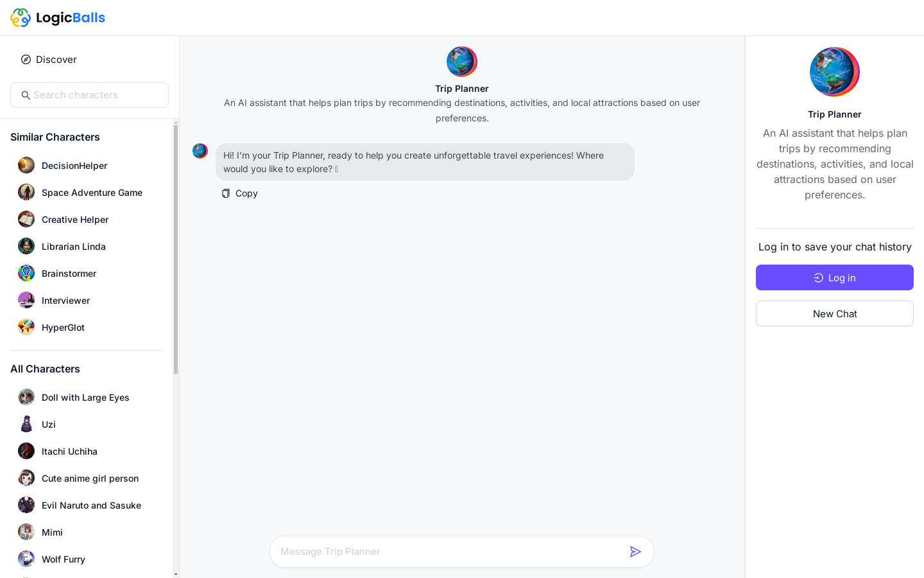The image size is (924, 578).
Task: Open the LogicBalls logo home link
Action: tap(58, 18)
